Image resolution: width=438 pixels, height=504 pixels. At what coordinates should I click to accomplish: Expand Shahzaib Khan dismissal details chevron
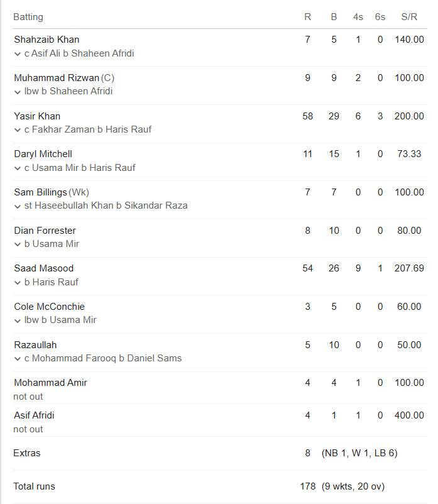[18, 54]
